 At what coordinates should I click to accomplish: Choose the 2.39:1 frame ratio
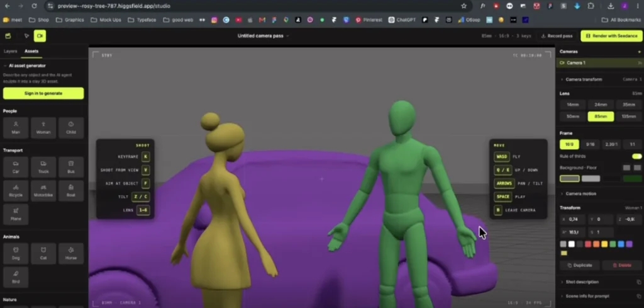[611, 144]
